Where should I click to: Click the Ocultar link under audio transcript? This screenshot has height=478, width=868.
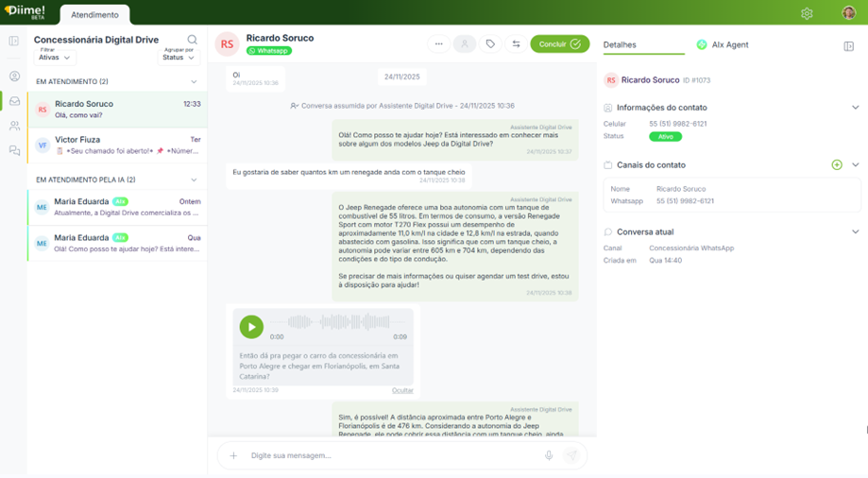point(402,390)
